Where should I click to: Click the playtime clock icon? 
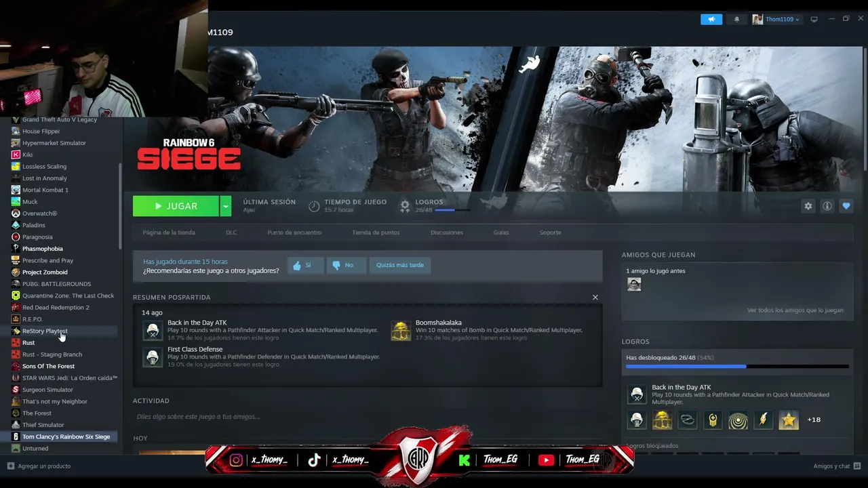click(314, 206)
